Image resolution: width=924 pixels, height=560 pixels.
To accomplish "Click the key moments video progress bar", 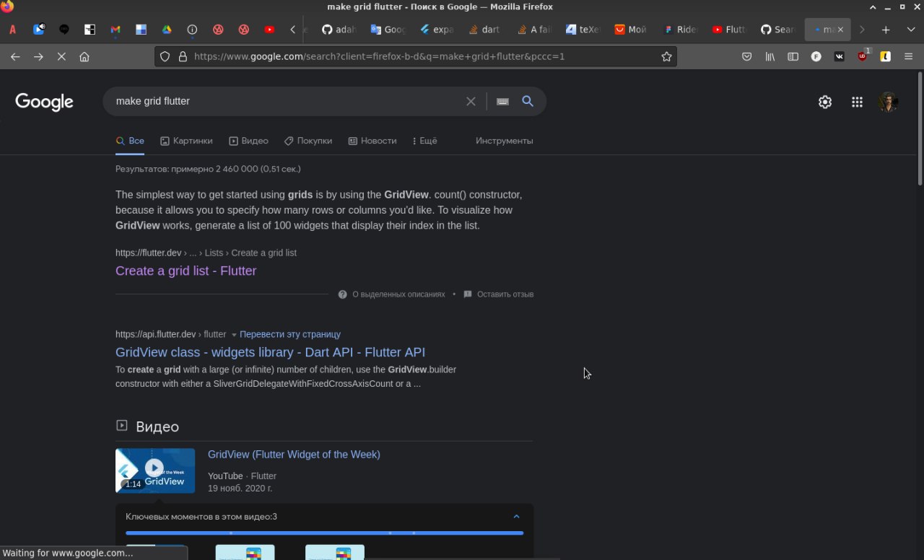I will (x=324, y=533).
